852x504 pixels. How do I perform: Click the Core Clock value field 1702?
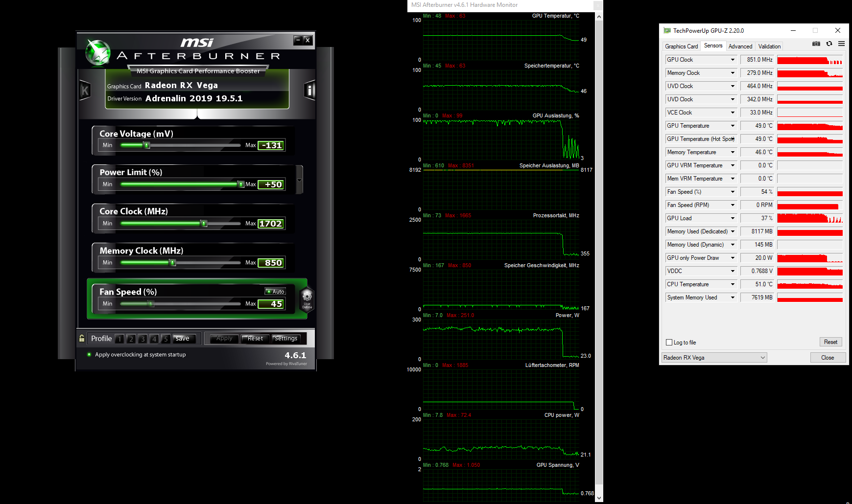271,224
